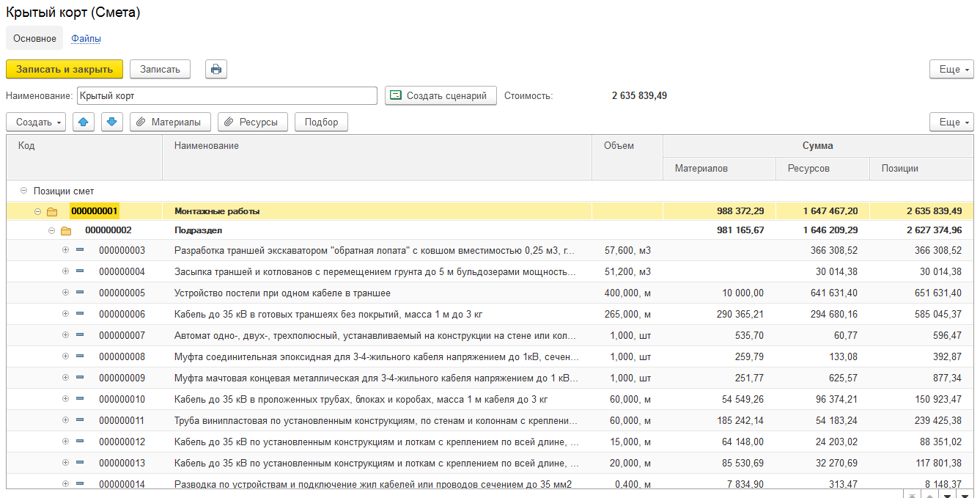Select code 000000007 in the tree
The width and height of the screenshot is (980, 498).
pos(122,336)
